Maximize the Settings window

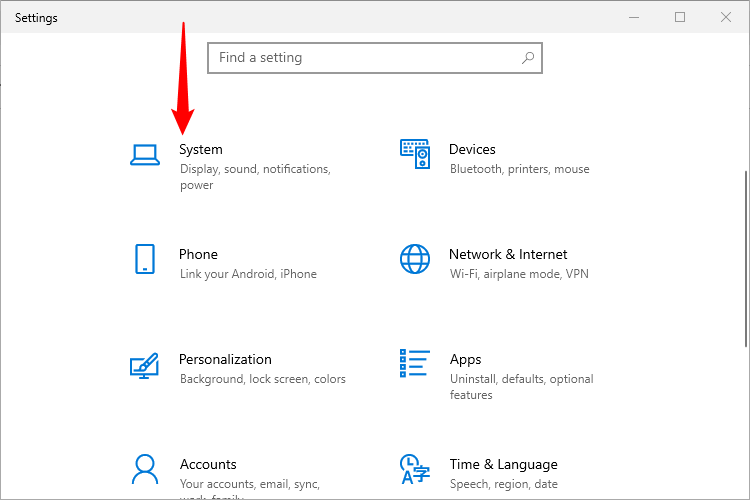[680, 17]
